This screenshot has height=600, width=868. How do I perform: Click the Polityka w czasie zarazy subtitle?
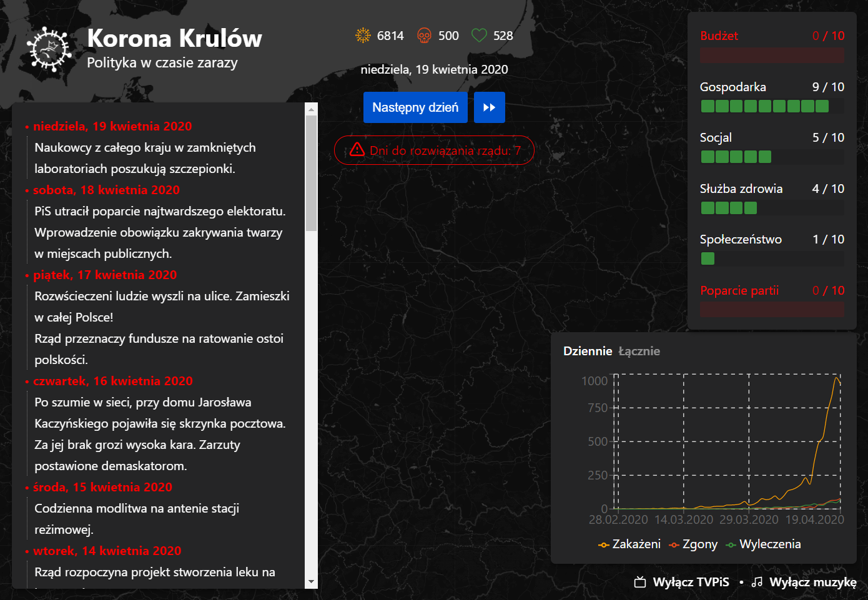click(162, 62)
